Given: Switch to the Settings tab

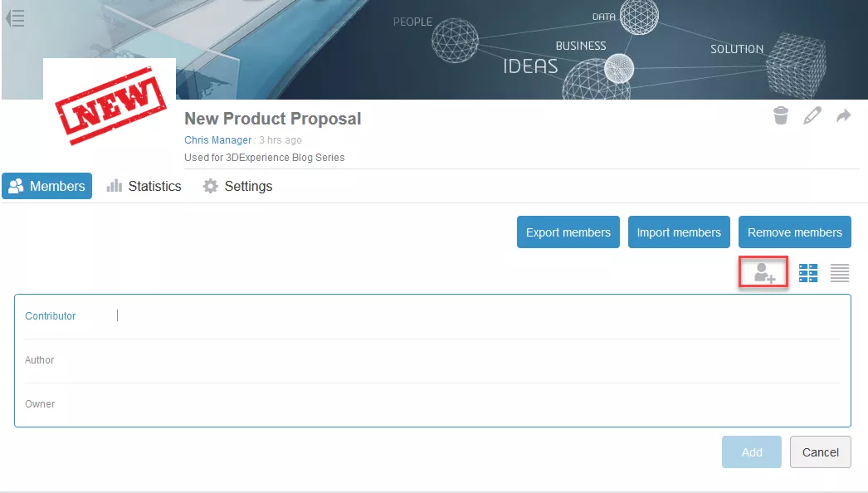Looking at the screenshot, I should 248,186.
